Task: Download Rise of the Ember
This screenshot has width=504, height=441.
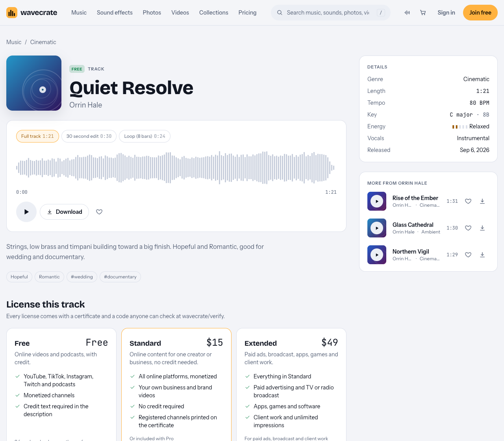Action: [x=482, y=201]
